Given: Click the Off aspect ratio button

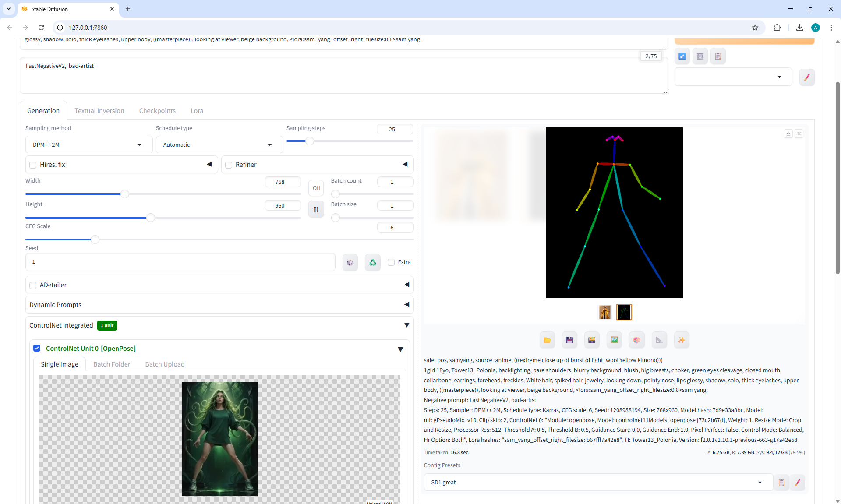Looking at the screenshot, I should tap(316, 188).
